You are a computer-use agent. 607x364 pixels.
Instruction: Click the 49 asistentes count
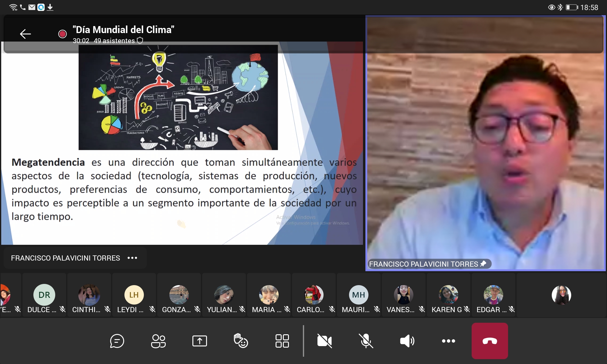point(114,41)
